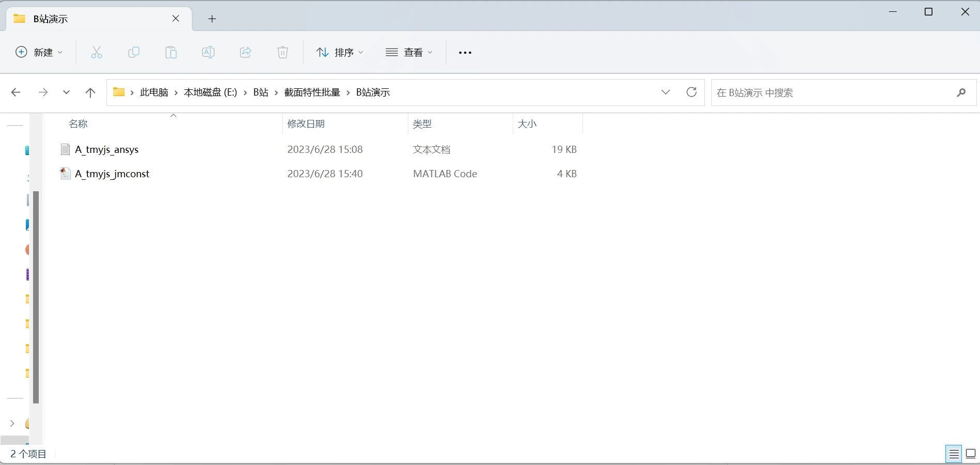The image size is (980, 465).
Task: Click the Delete trash icon
Action: 282,52
